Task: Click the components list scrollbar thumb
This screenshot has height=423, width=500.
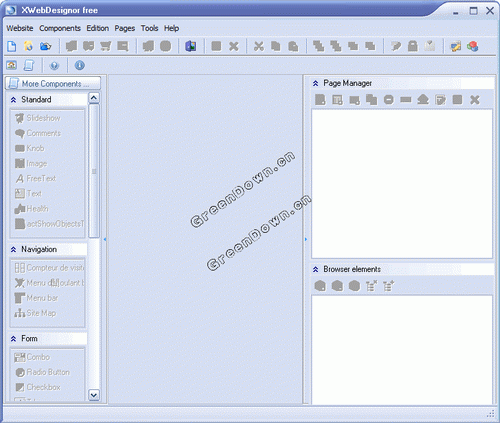Action: [94, 171]
